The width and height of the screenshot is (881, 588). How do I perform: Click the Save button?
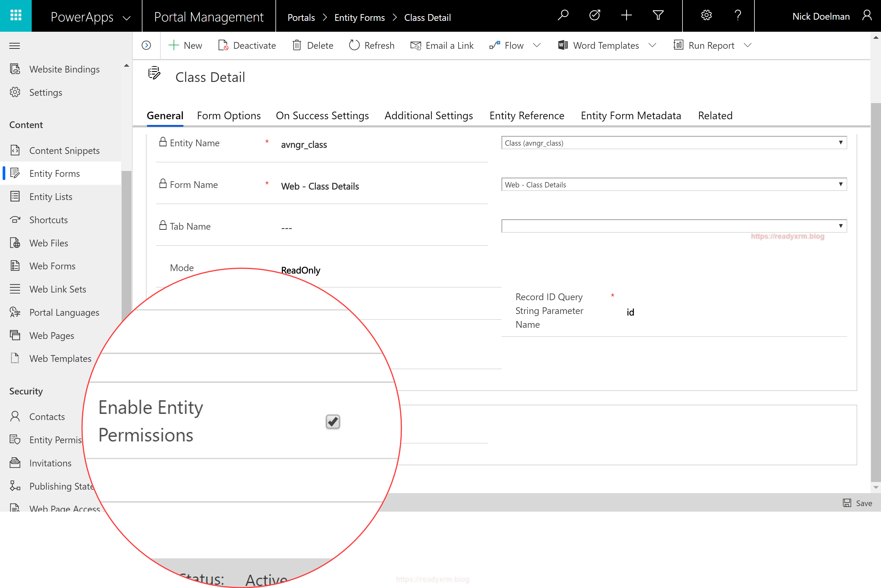pyautogui.click(x=858, y=503)
